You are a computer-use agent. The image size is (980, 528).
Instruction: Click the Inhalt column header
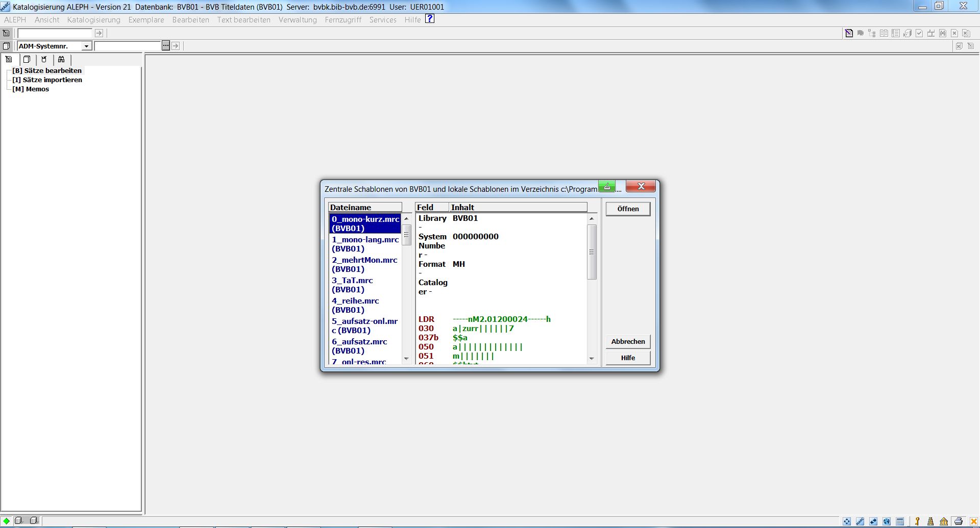pos(518,207)
